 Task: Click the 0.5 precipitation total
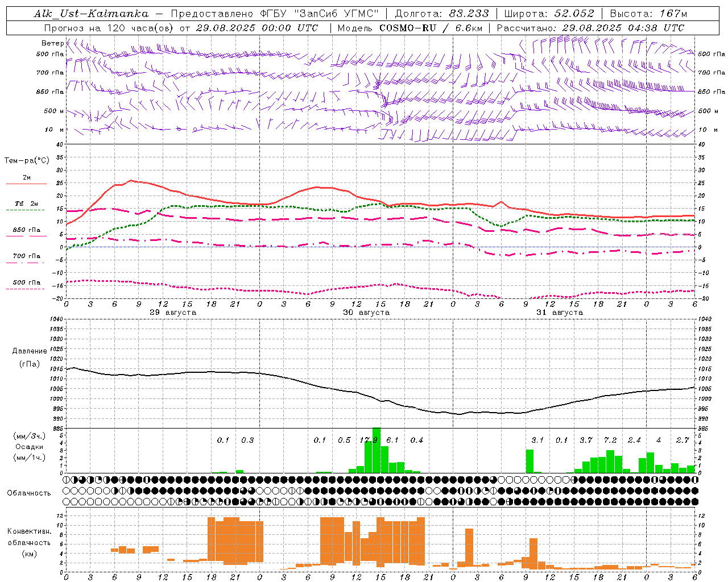click(x=344, y=440)
